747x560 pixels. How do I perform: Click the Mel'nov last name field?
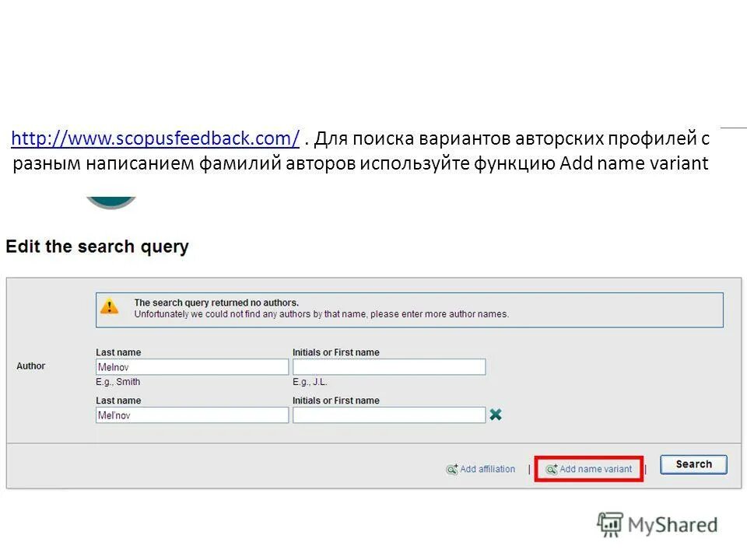192,415
